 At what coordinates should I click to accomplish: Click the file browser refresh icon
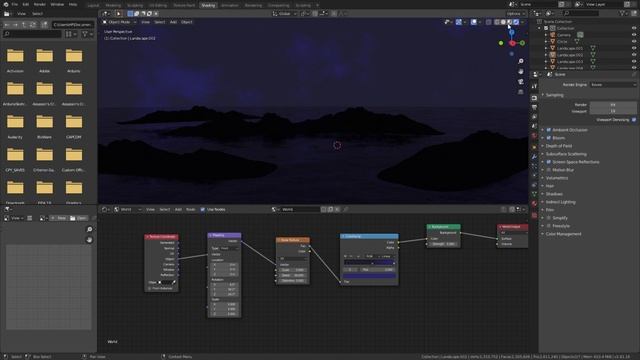coord(33,24)
